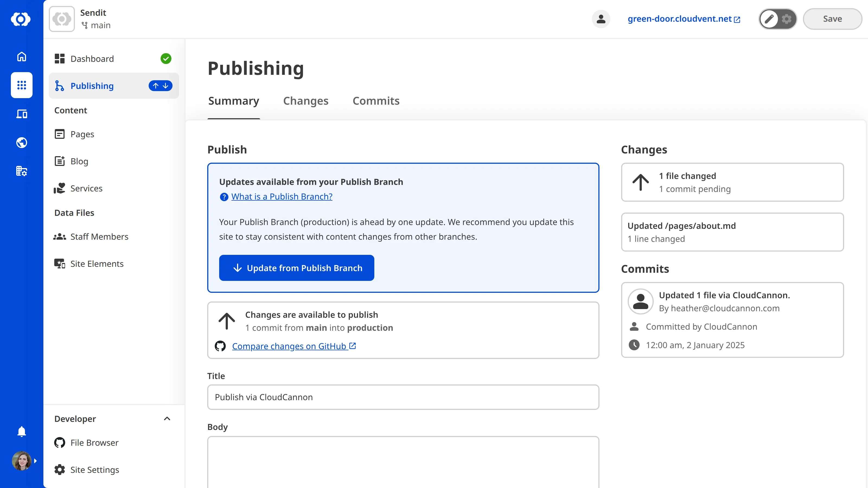Screen dimensions: 868x488
Task: Open the notifications bell icon
Action: pos(21,431)
